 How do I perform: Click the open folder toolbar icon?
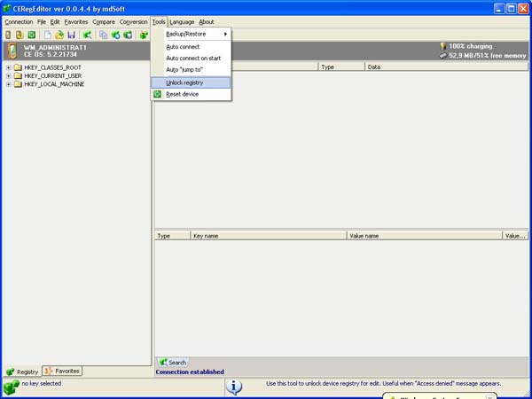tap(59, 35)
